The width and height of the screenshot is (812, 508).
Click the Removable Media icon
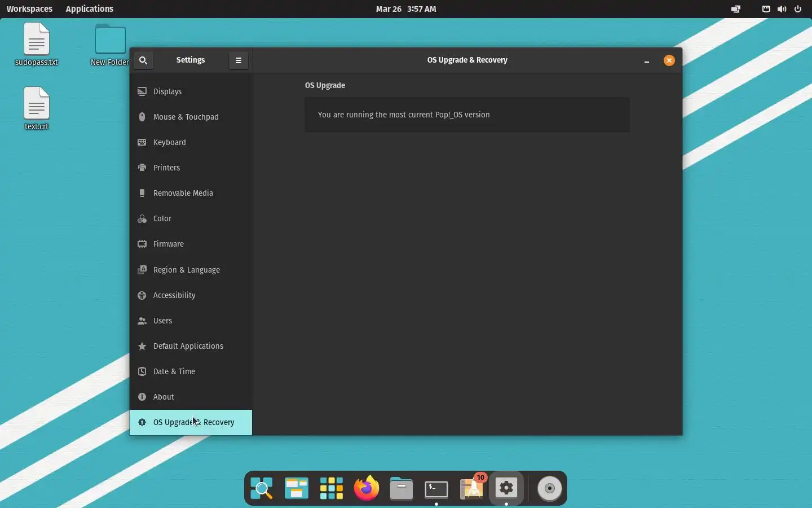pyautogui.click(x=142, y=193)
